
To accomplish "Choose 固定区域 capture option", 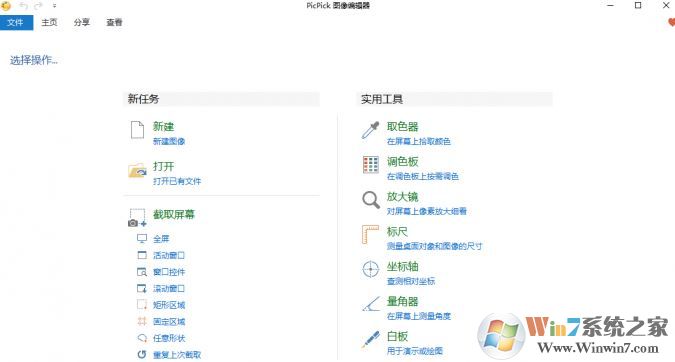I will [x=169, y=322].
